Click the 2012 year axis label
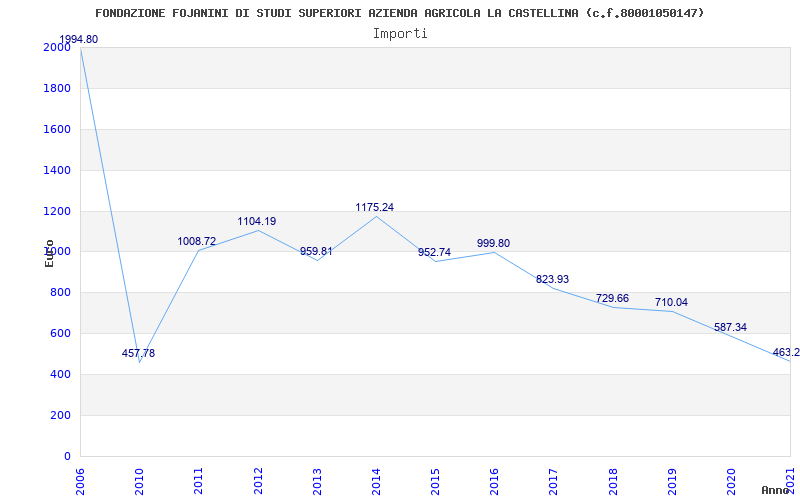800x500 pixels. tap(258, 481)
